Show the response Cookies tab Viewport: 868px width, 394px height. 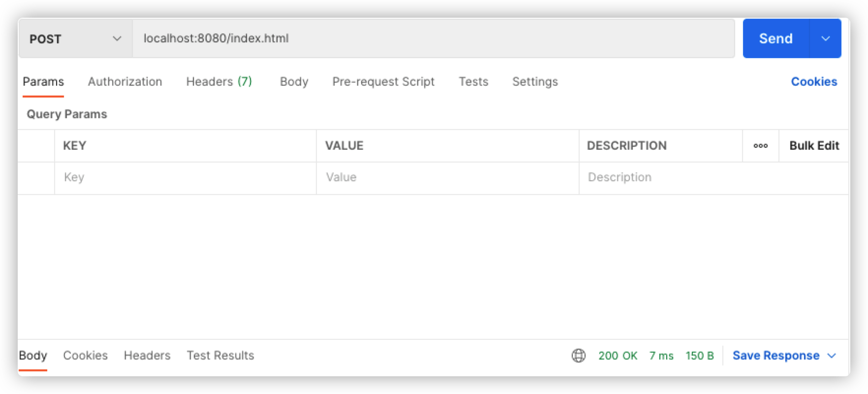click(x=85, y=356)
